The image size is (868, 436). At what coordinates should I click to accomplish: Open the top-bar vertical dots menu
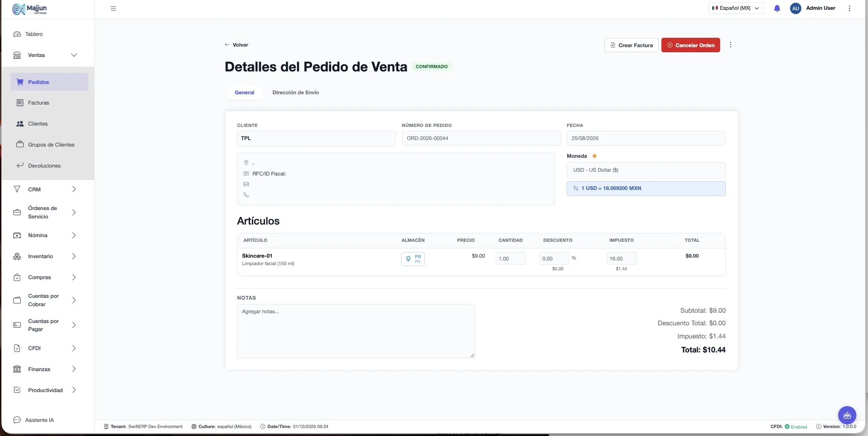pos(849,8)
